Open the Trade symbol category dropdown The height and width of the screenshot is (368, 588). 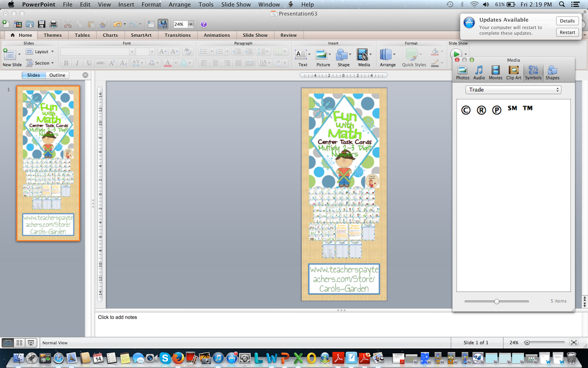pyautogui.click(x=513, y=90)
